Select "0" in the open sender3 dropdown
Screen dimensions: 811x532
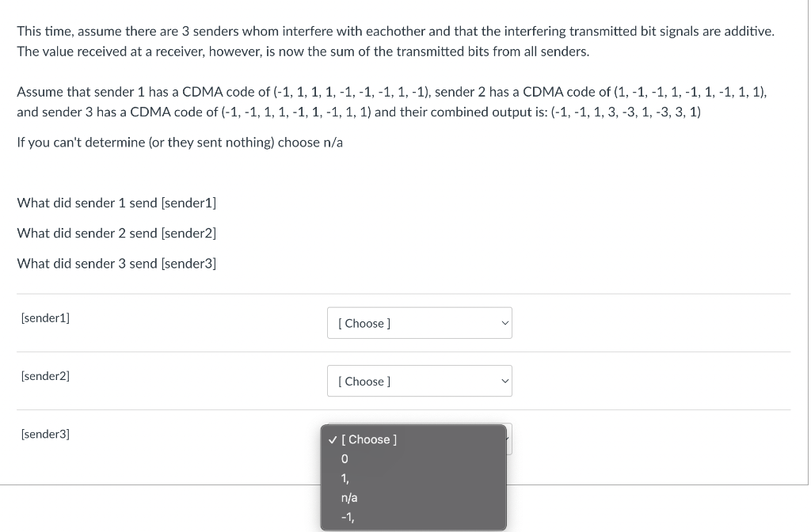click(x=344, y=458)
